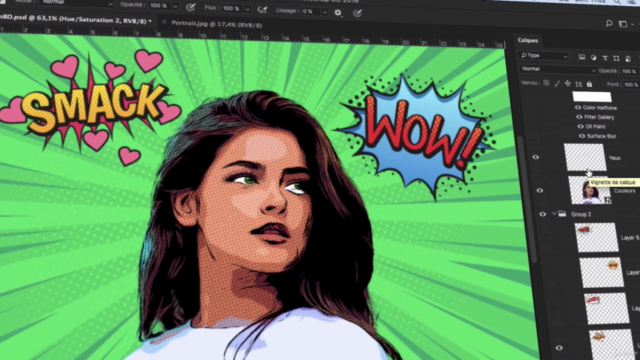Click the Group 2 name label
640x360 pixels.
[581, 214]
